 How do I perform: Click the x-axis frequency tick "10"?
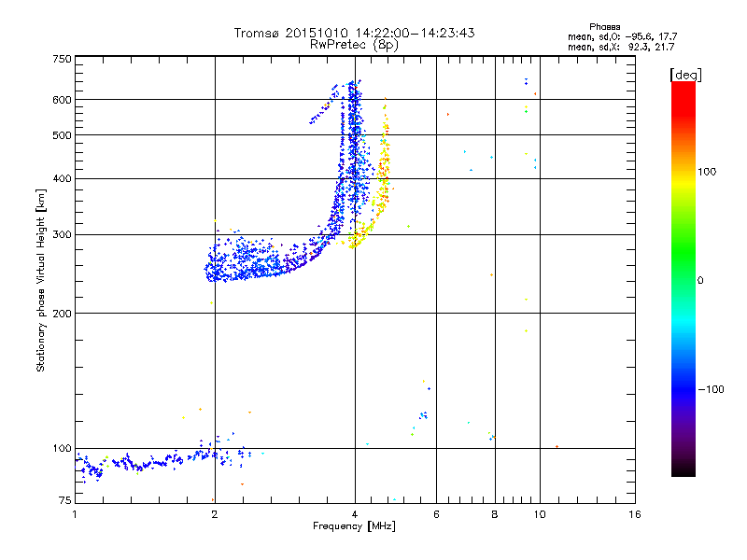click(x=540, y=514)
